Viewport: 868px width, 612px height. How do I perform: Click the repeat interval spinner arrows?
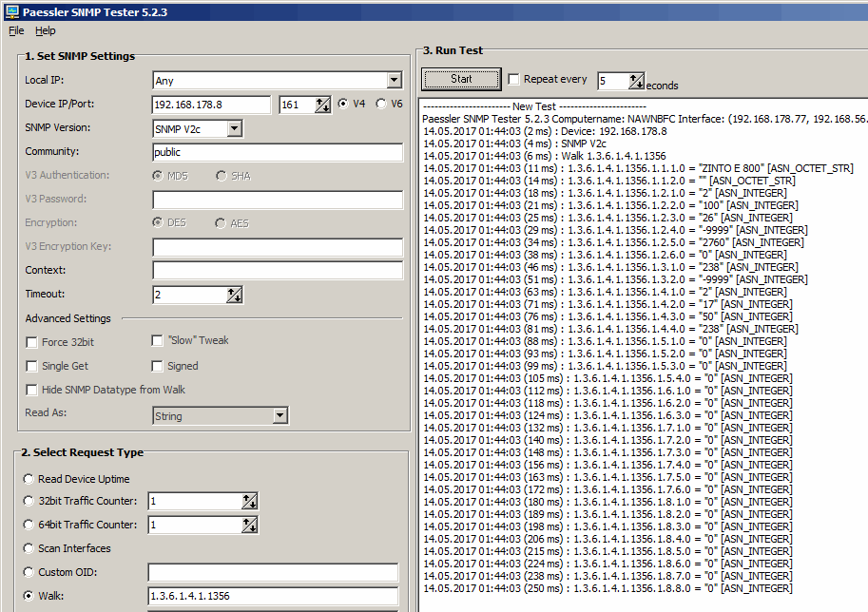pyautogui.click(x=637, y=82)
